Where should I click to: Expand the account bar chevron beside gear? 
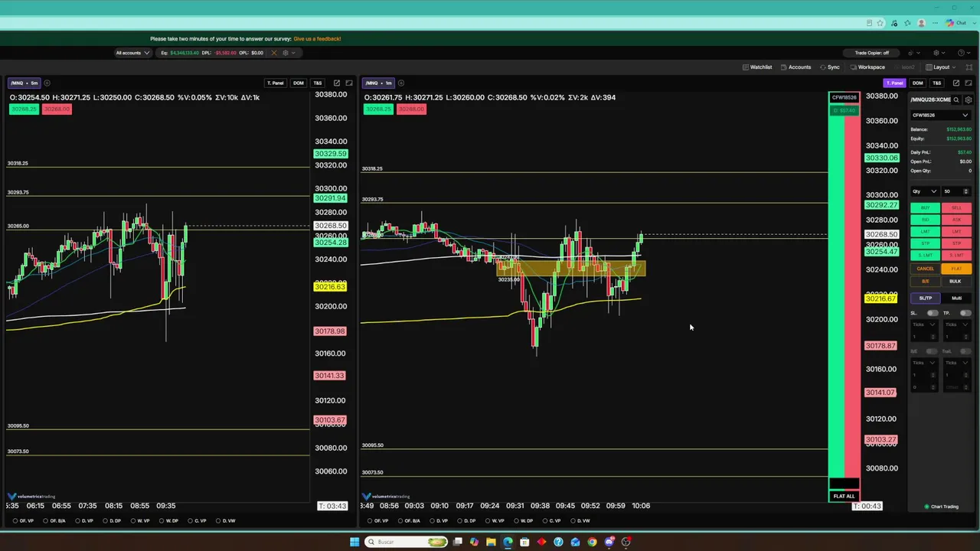click(x=293, y=53)
